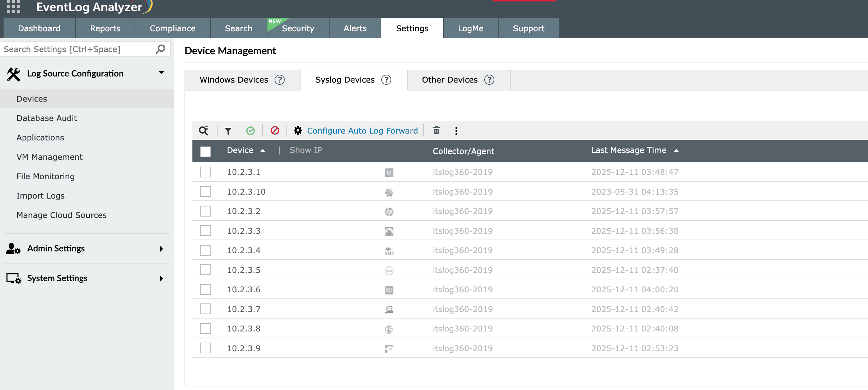Toggle the select-all devices checkbox
This screenshot has width=868, height=390.
[206, 152]
